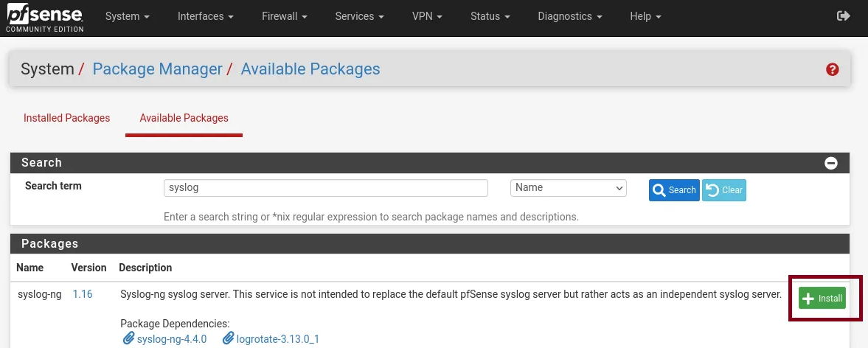Click the Description column header
Screen dimensions: 868x348
point(145,268)
